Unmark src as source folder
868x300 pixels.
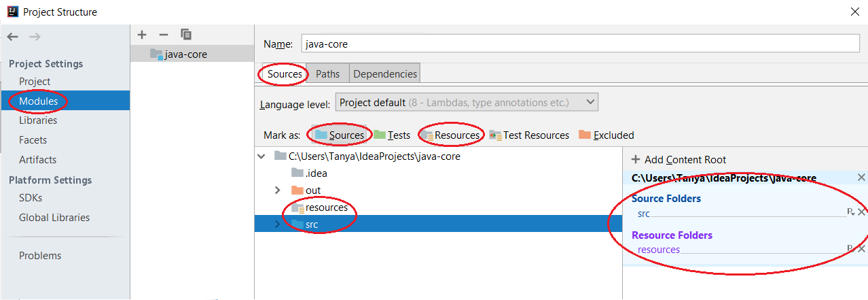tap(861, 212)
